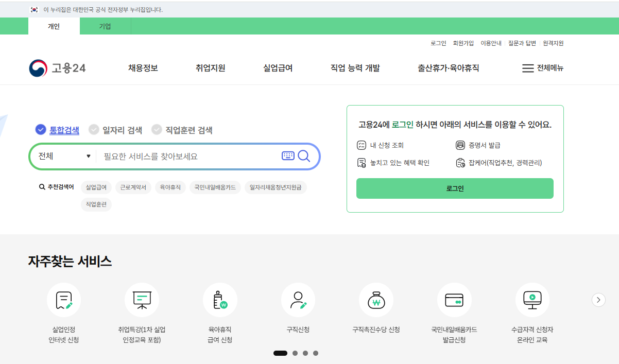The height and width of the screenshot is (364, 619).
Task: Click the magnifier search icon
Action: pyautogui.click(x=303, y=156)
